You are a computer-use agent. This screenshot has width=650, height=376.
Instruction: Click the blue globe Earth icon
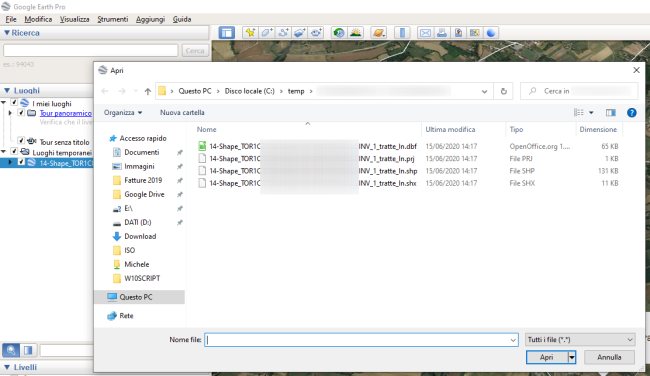click(x=491, y=33)
